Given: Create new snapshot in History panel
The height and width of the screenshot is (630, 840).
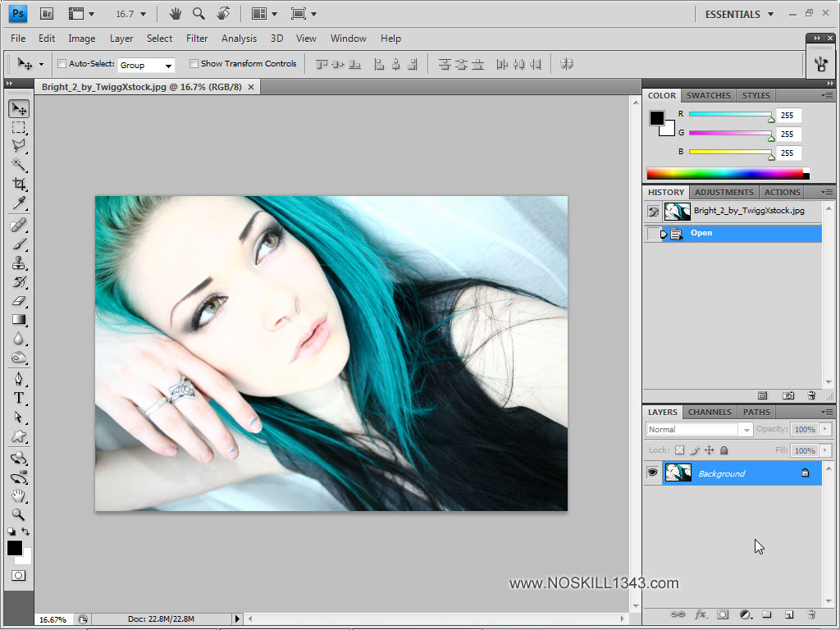Looking at the screenshot, I should tap(788, 395).
